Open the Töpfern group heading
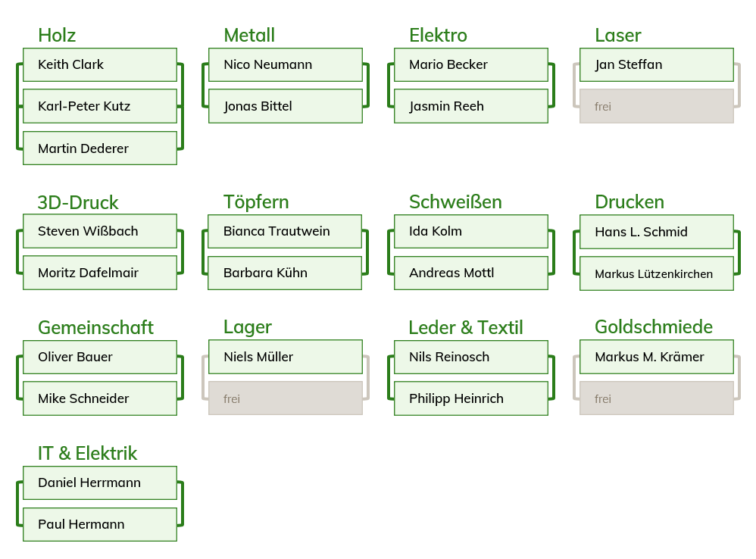Viewport: 756px width, 559px height. (256, 201)
